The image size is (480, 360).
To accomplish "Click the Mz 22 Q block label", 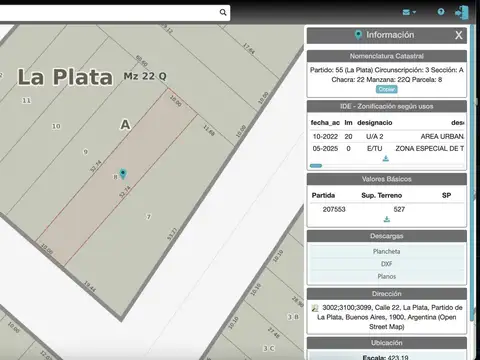I will point(145,76).
